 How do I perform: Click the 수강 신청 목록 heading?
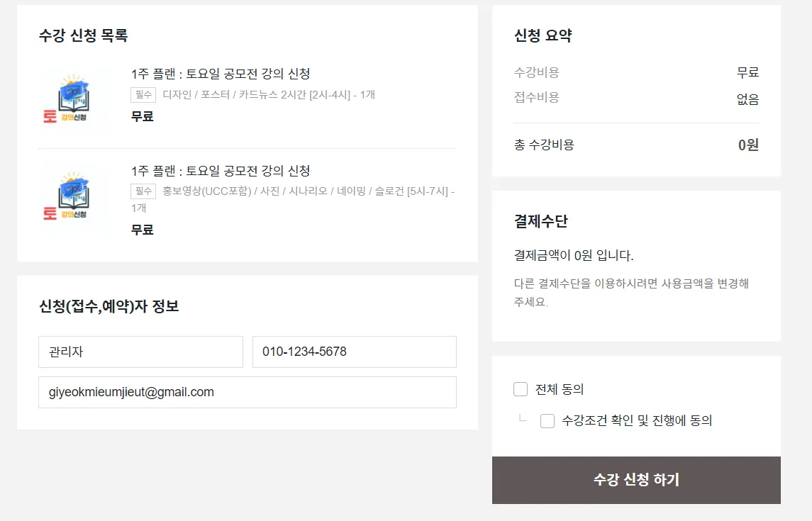point(83,35)
